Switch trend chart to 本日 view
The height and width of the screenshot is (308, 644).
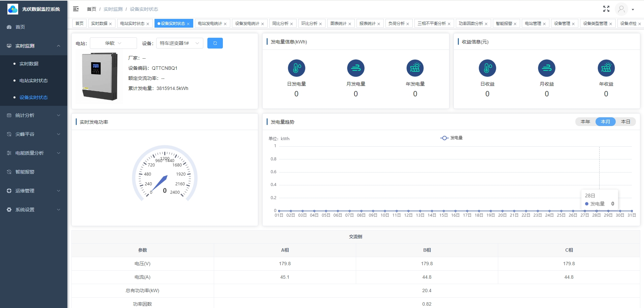tap(625, 122)
